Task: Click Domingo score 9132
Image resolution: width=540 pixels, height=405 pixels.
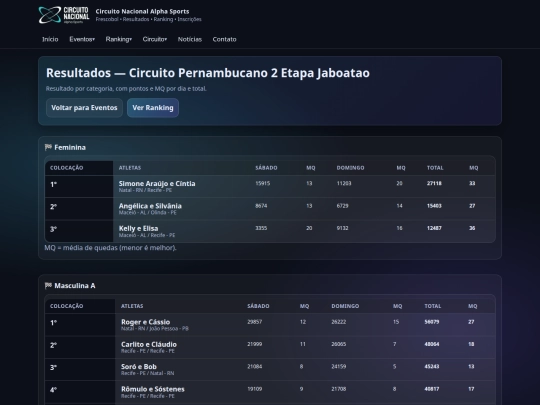Action: click(342, 228)
